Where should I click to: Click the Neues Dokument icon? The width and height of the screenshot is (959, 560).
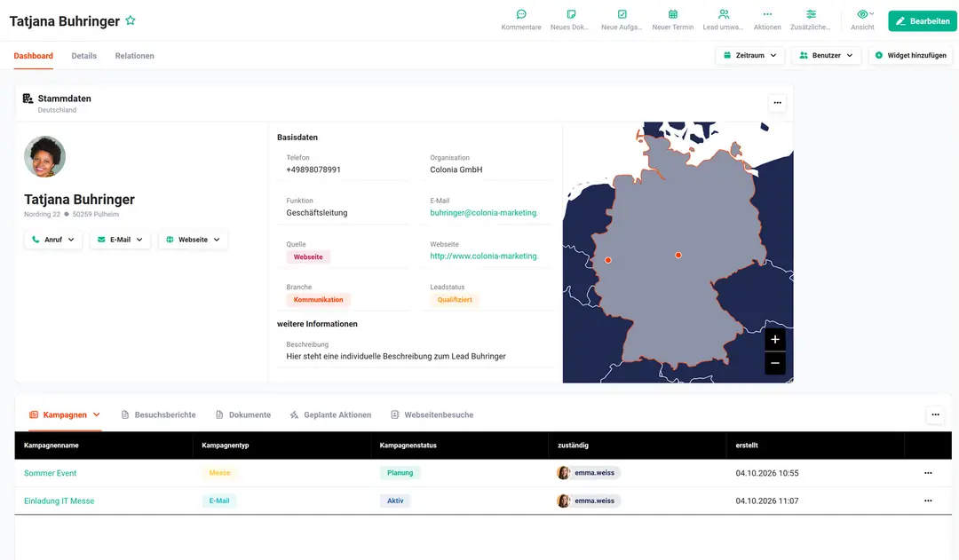[571, 14]
